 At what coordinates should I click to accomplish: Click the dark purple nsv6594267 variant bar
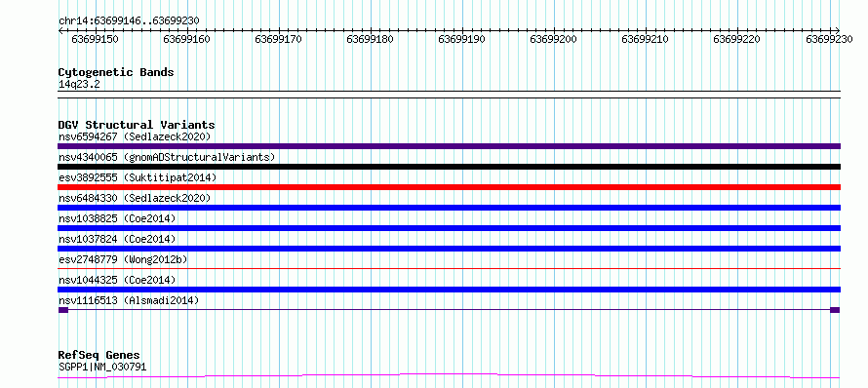coord(449,146)
